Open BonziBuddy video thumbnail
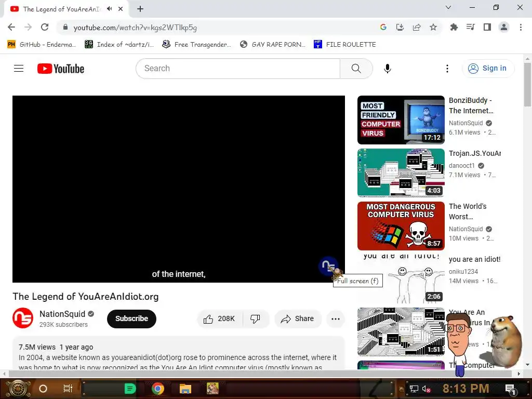The image size is (532, 399). 401,120
